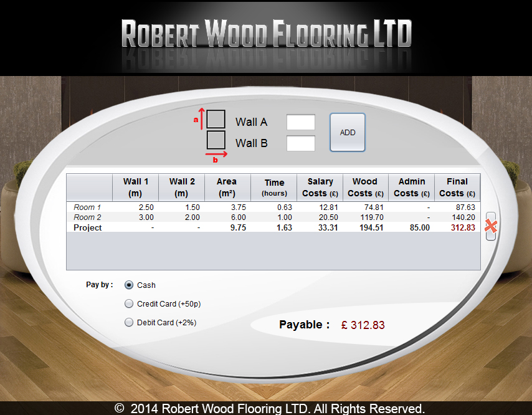The width and height of the screenshot is (532, 415).
Task: Click the red X delete icon
Action: (x=490, y=226)
